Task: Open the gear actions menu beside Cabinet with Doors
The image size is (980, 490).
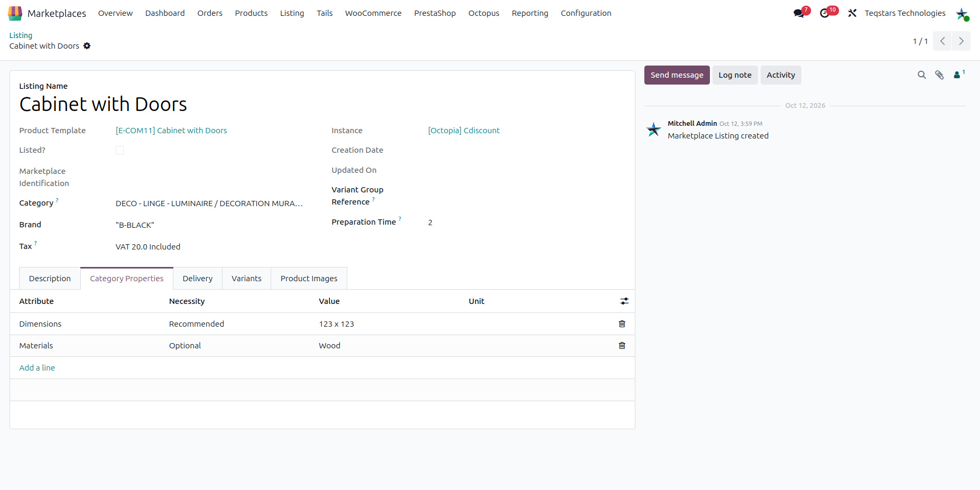Action: click(x=87, y=46)
